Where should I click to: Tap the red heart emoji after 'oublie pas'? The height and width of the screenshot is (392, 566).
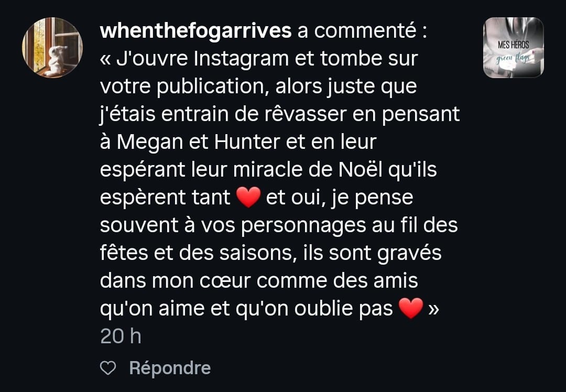pos(411,309)
